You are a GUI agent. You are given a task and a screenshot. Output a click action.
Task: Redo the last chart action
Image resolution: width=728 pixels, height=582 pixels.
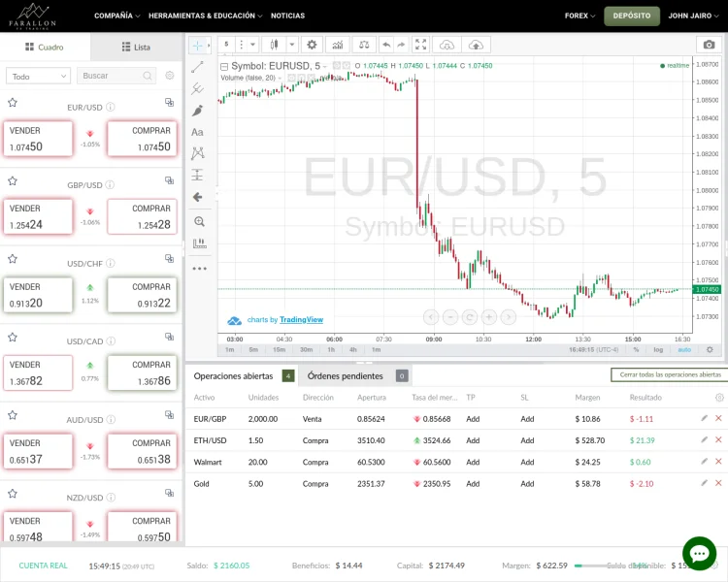pyautogui.click(x=401, y=45)
